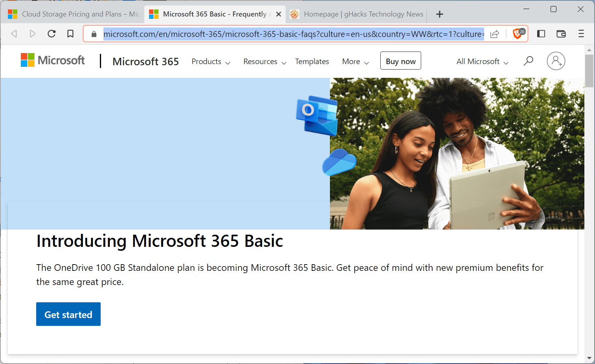The width and height of the screenshot is (595, 364).
Task: Switch to Cloud Storage Pricing and Plans tab
Action: click(x=74, y=14)
